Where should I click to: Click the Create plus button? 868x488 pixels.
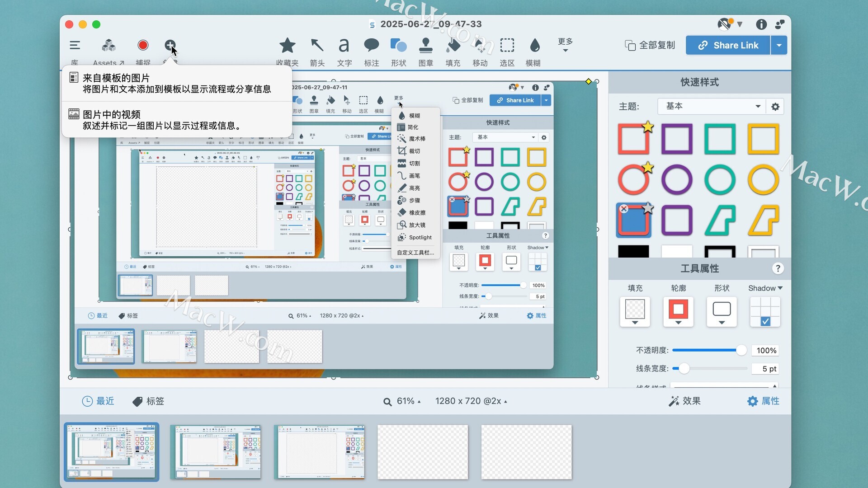point(170,45)
